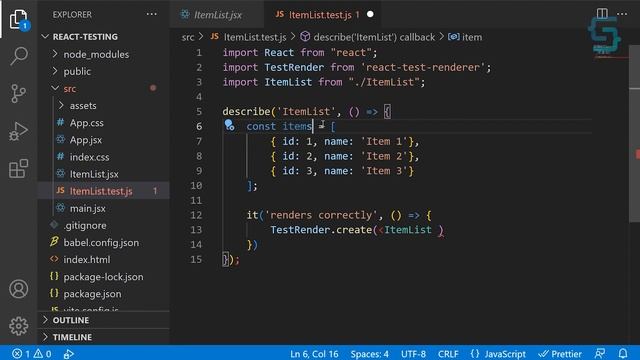Click the Prettier status bar item
Viewport: 640px width, 360px height.
[560, 353]
